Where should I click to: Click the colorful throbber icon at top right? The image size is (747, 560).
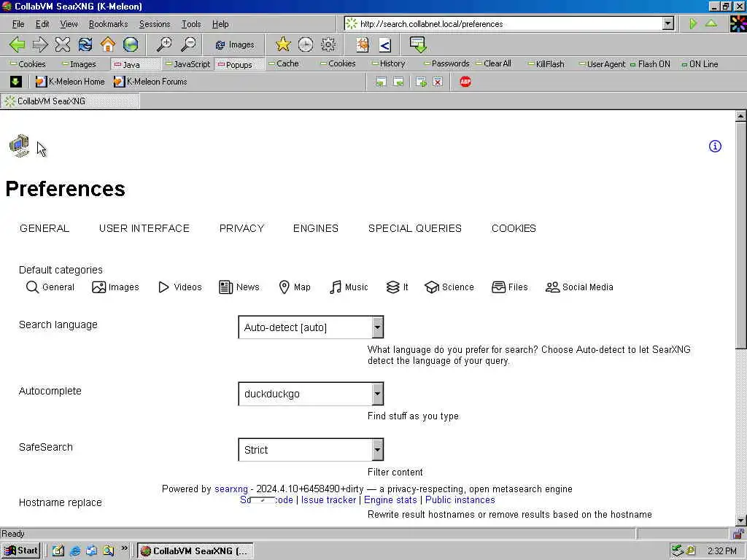click(x=738, y=23)
